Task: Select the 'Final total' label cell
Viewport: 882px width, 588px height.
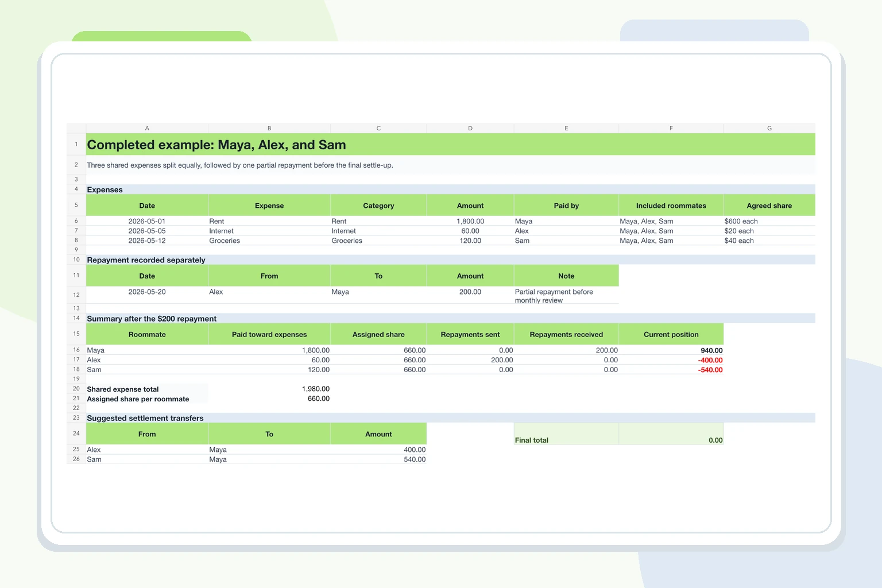Action: [x=566, y=434]
